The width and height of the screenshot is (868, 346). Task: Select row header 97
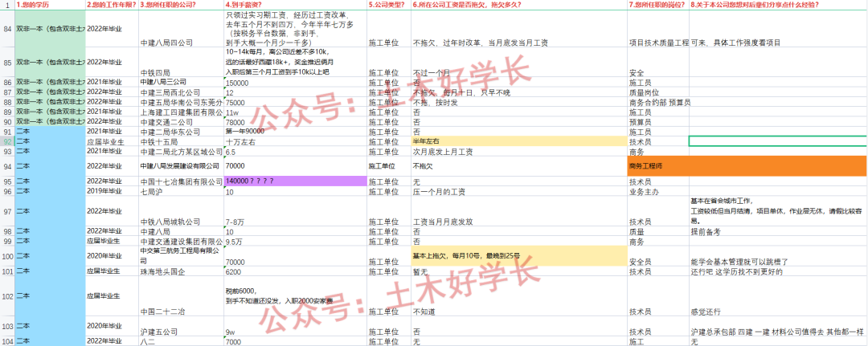pyautogui.click(x=7, y=211)
